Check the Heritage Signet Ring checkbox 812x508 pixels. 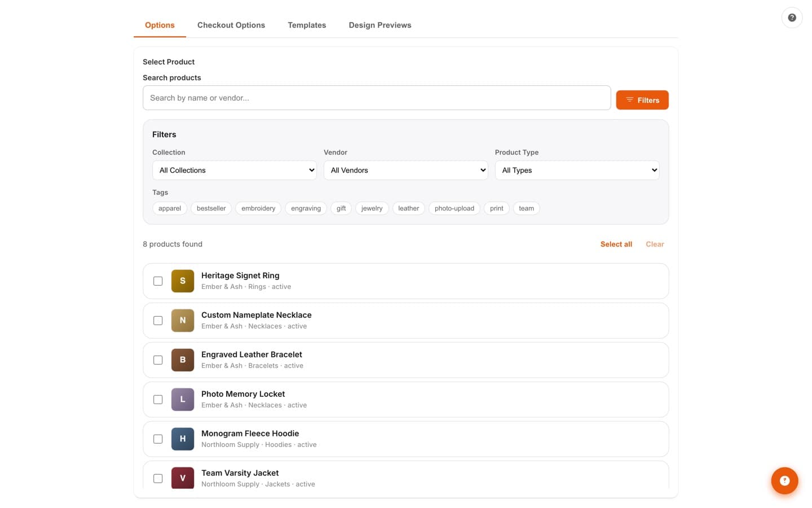tap(158, 281)
